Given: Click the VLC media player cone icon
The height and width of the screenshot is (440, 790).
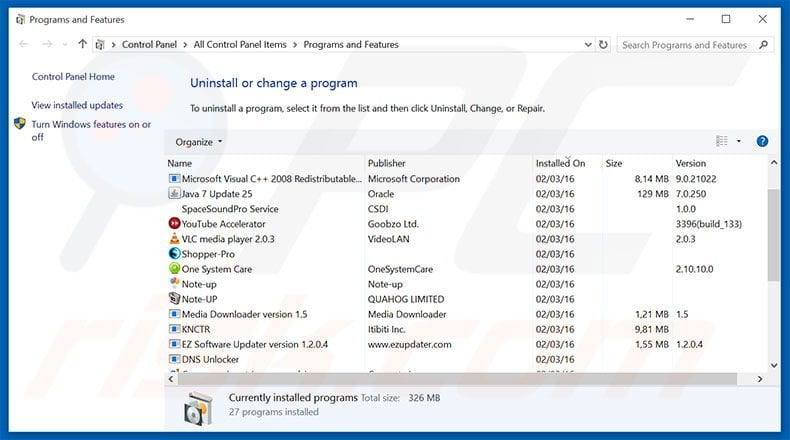Looking at the screenshot, I should [174, 238].
